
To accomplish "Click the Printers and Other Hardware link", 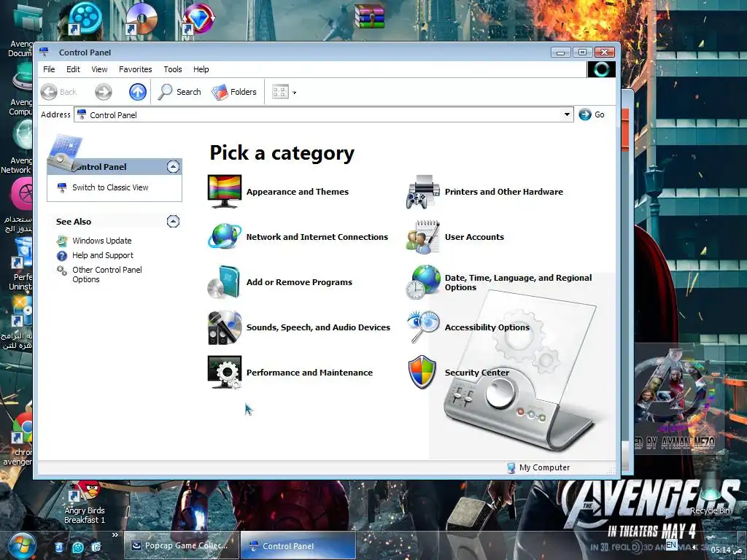I will tap(503, 192).
